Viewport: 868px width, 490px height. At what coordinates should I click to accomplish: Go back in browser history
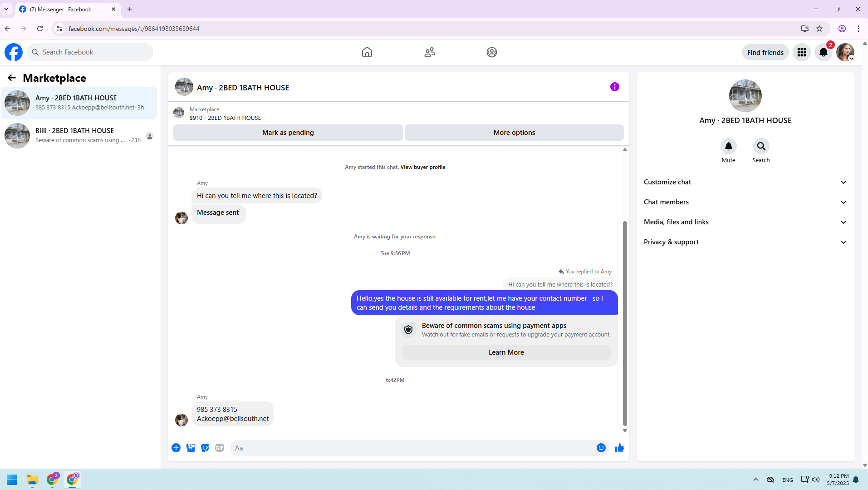coord(7,29)
